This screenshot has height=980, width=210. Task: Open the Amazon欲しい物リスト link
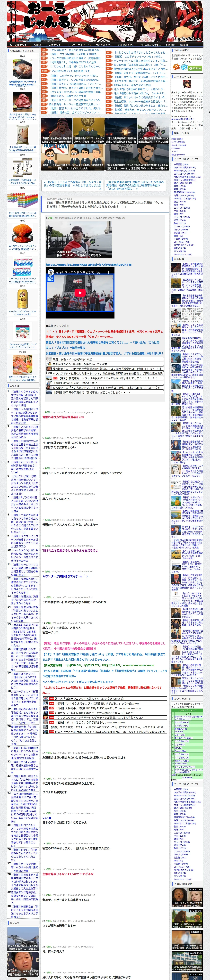(x=183, y=119)
